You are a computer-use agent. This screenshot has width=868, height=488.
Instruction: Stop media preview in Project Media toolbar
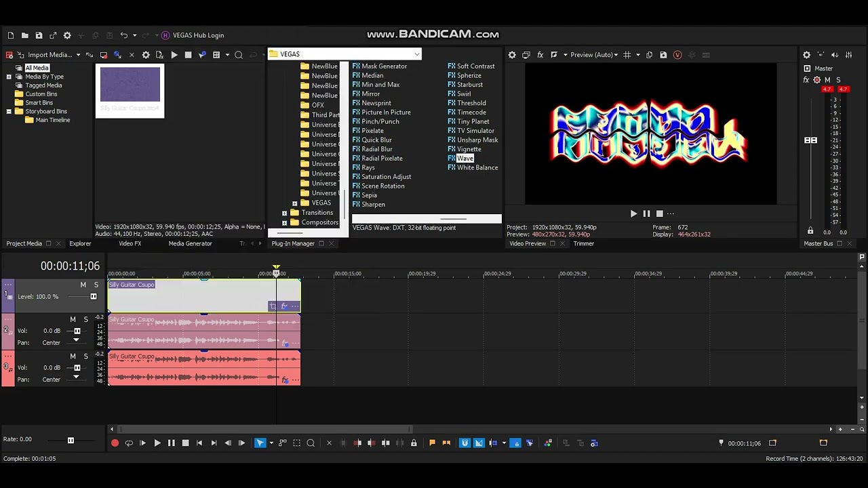188,55
